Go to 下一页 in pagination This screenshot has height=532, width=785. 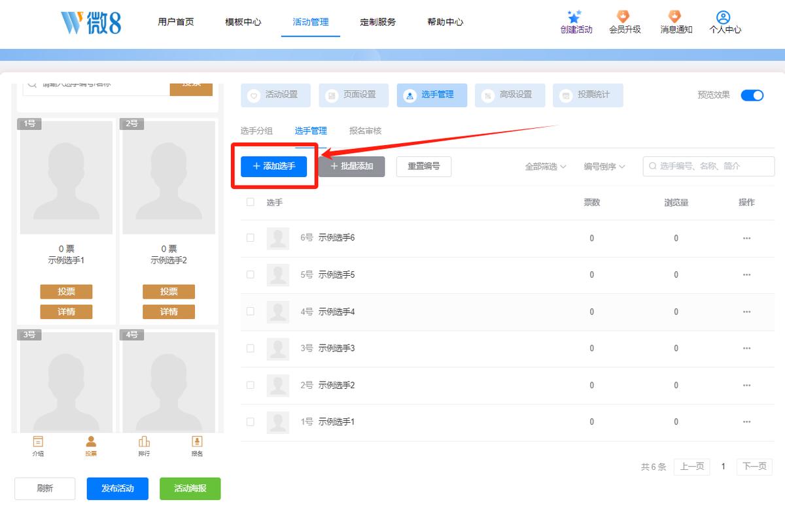(754, 467)
